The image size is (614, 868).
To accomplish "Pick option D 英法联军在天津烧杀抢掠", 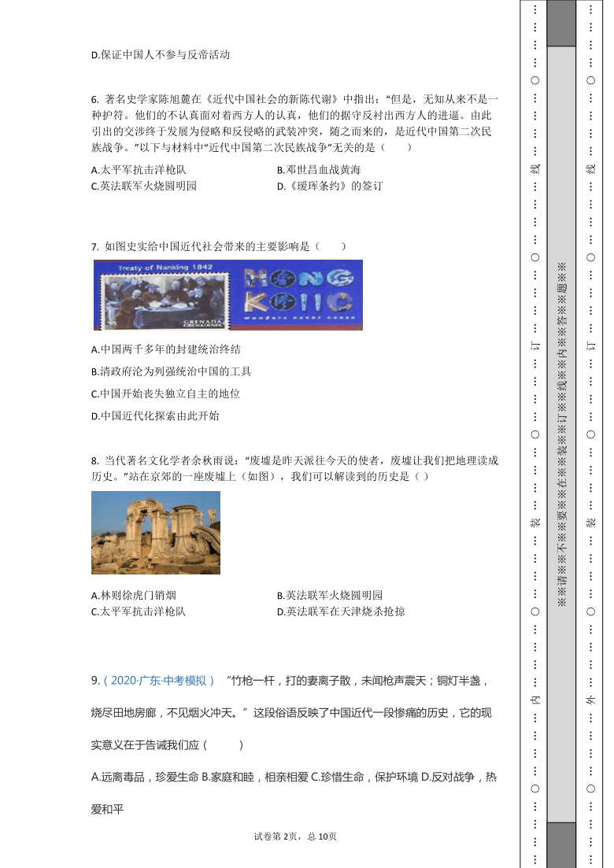I will coord(340,611).
